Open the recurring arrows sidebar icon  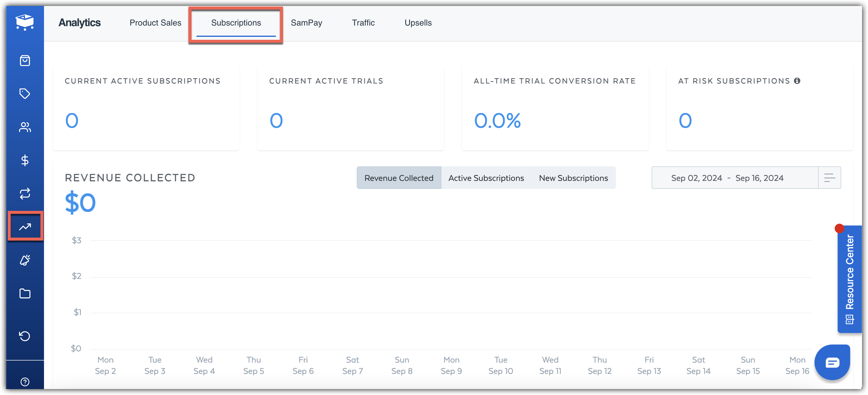click(x=25, y=194)
